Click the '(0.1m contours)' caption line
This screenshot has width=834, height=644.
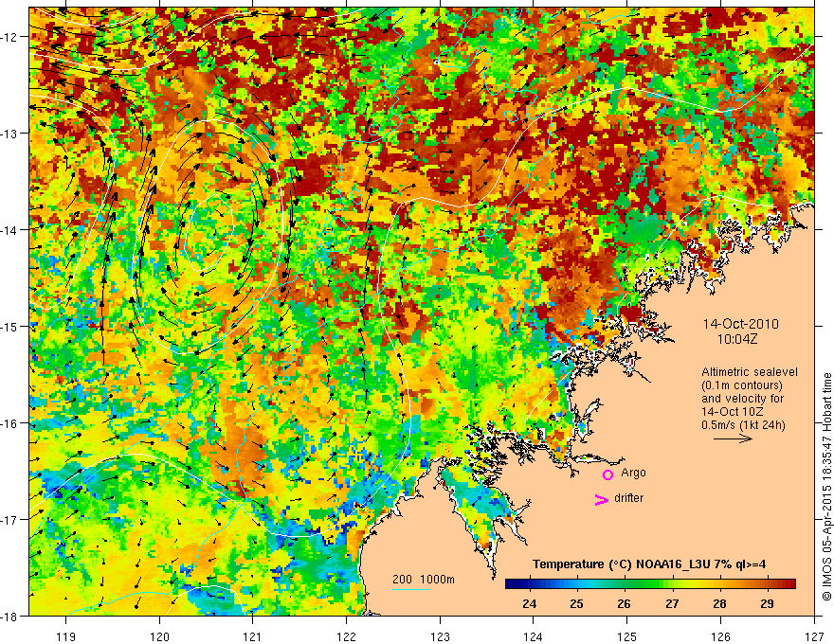(x=742, y=385)
